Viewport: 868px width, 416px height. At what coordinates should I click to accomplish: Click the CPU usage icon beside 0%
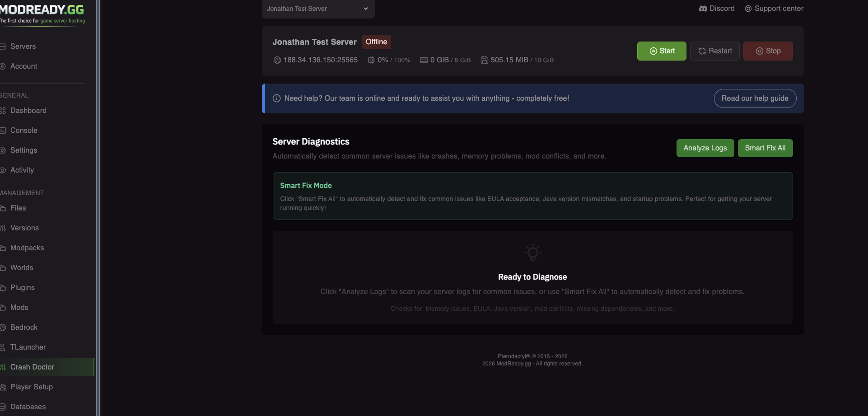[x=371, y=60]
